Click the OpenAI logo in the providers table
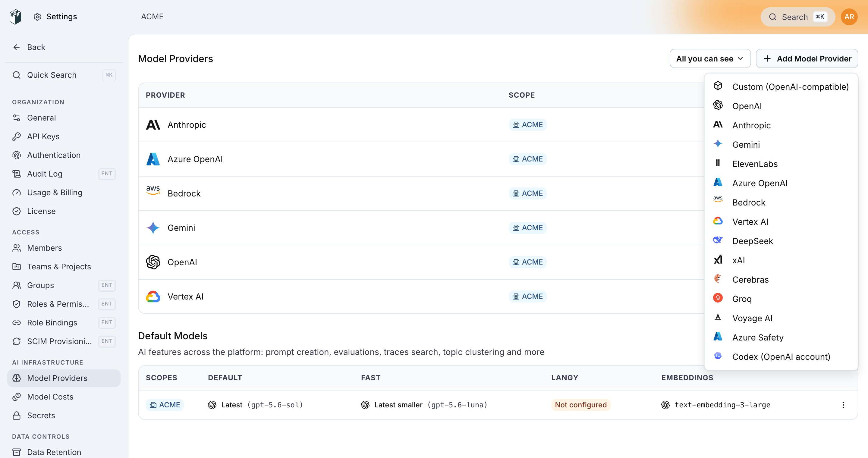This screenshot has width=868, height=458. click(153, 262)
